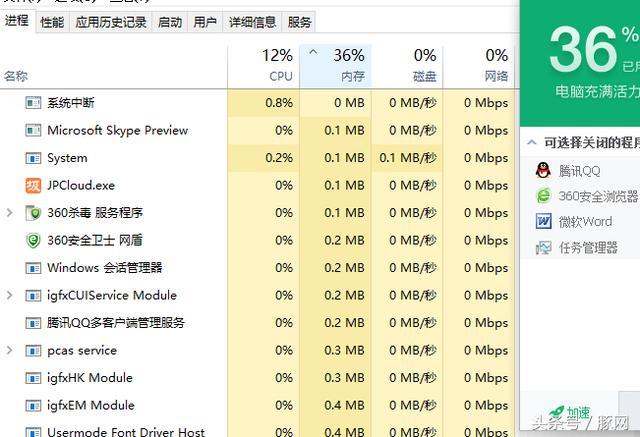Screen dimensions: 640x437
Task: Select the igfxHK Module name
Action: pyautogui.click(x=90, y=378)
